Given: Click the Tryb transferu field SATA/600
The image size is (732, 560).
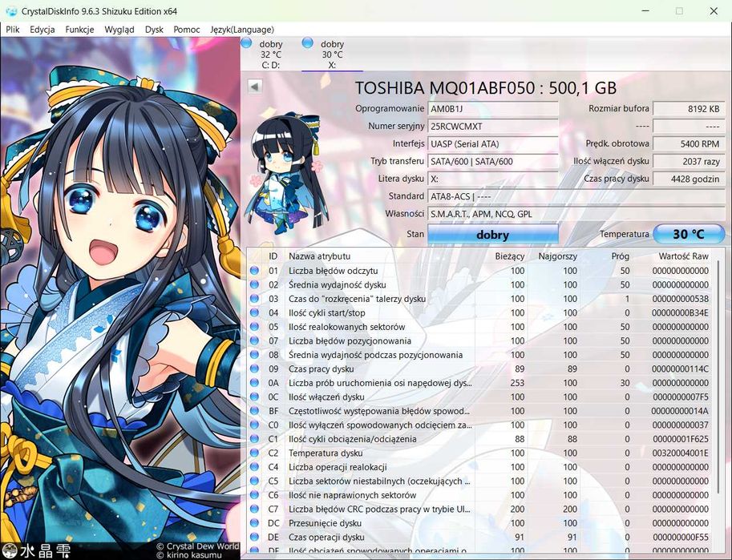Looking at the screenshot, I should [x=493, y=162].
